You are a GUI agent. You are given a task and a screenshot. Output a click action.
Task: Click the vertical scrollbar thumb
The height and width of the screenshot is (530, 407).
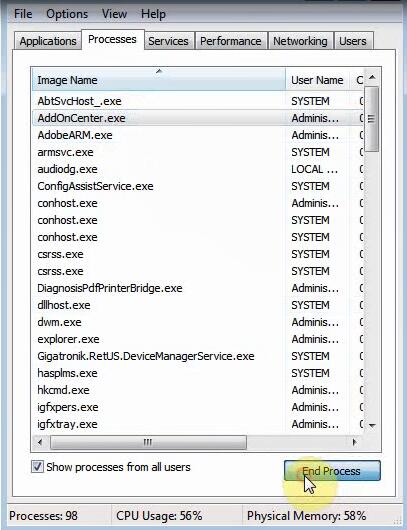(372, 119)
